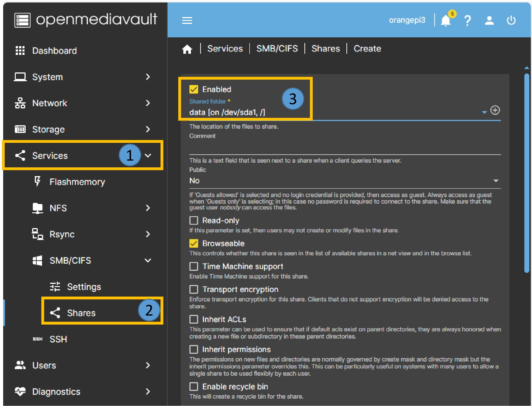Viewport: 532px width, 406px height.
Task: Click the openmediavault title text
Action: [x=97, y=19]
